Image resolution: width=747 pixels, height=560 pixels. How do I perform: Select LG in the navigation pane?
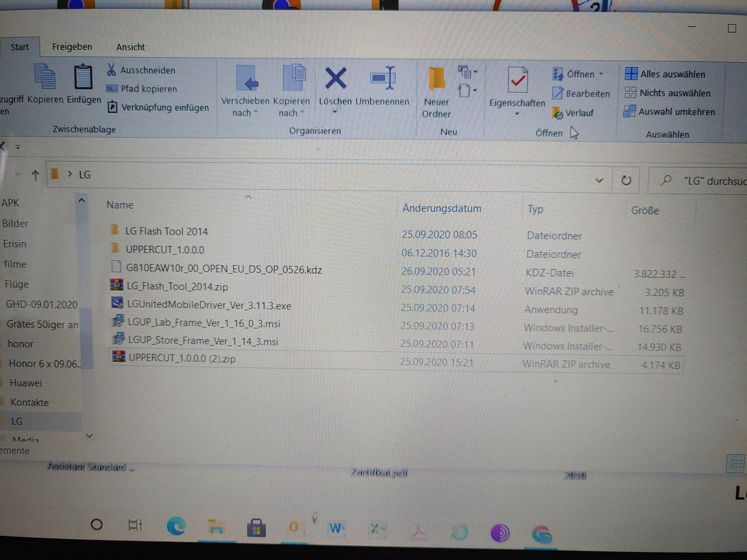click(17, 422)
